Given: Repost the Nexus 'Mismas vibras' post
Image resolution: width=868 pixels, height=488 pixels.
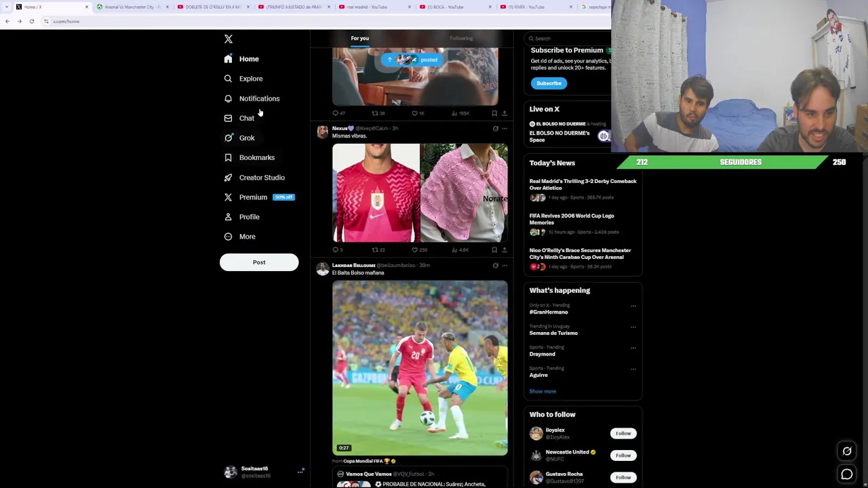Looking at the screenshot, I should [x=378, y=249].
